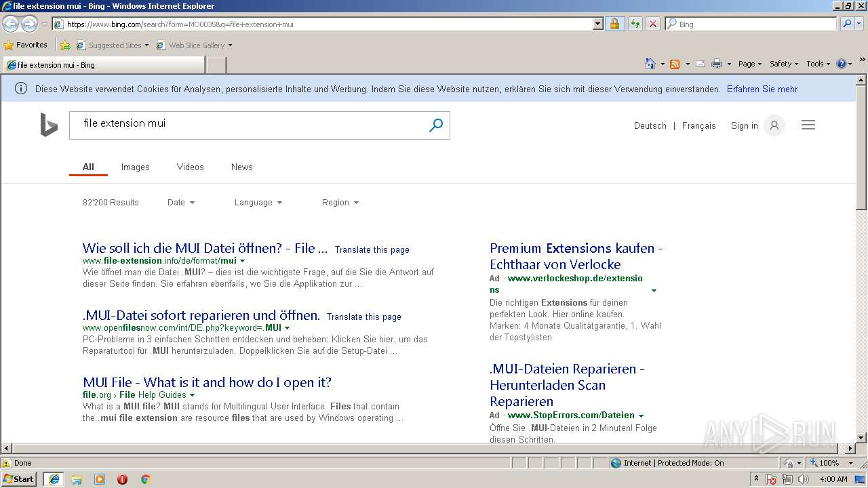Click the Action Center flag tray icon

(772, 479)
